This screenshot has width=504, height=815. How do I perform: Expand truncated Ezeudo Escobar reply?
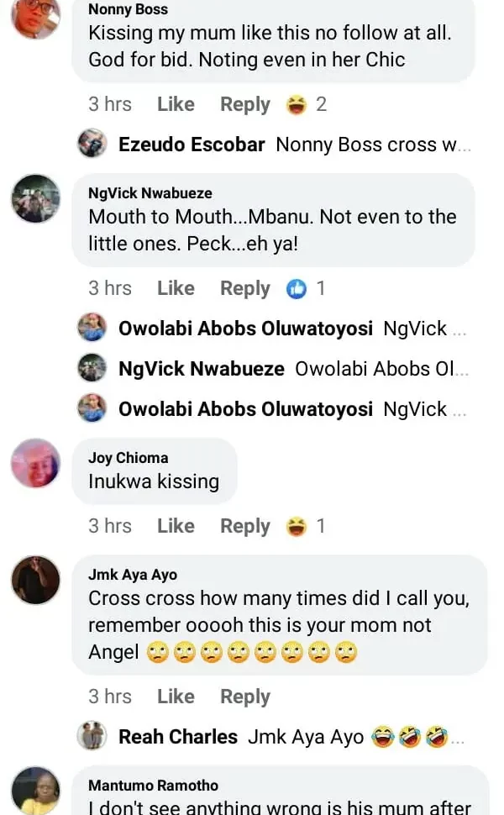click(x=465, y=145)
